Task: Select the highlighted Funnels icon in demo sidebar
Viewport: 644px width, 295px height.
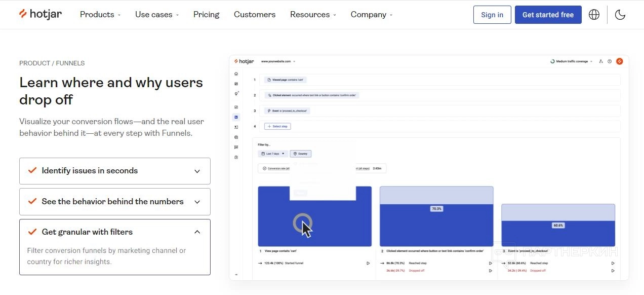Action: pyautogui.click(x=236, y=117)
